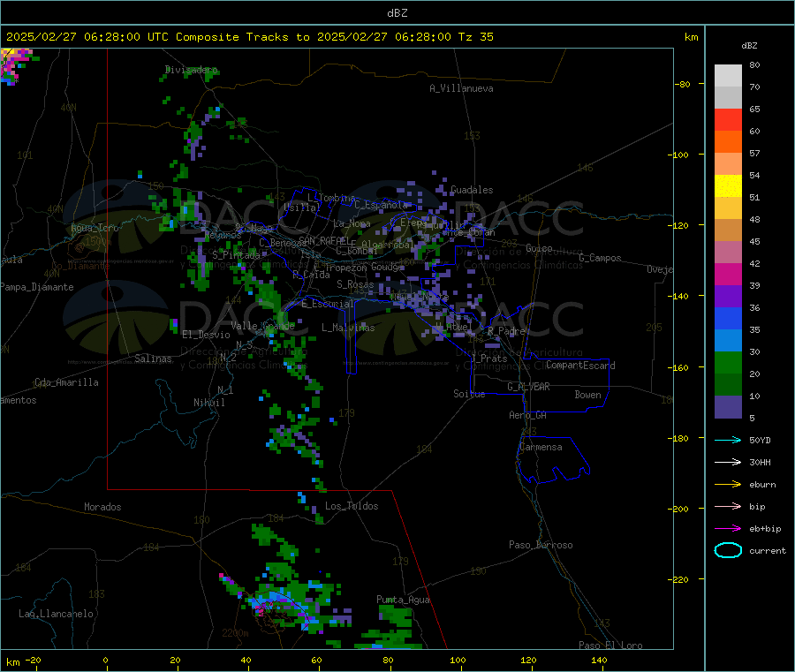Image resolution: width=795 pixels, height=672 pixels.
Task: Click the radar echo cluster in top-left corner
Action: tap(17, 65)
